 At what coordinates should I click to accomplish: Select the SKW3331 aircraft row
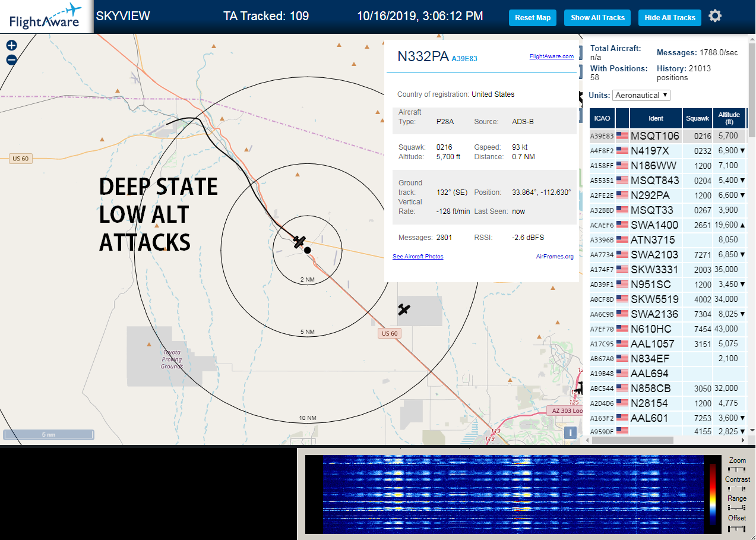pyautogui.click(x=668, y=270)
